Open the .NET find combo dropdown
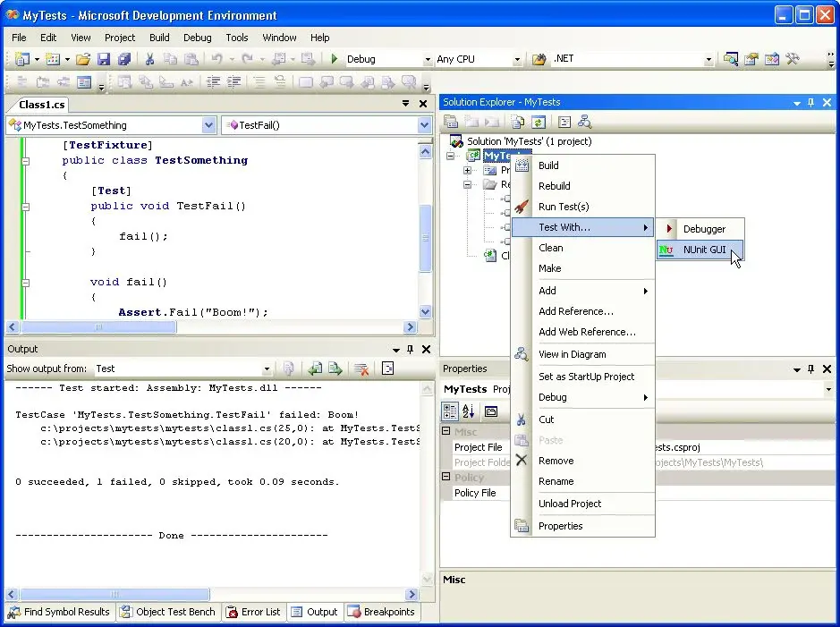840x627 pixels. click(x=708, y=59)
